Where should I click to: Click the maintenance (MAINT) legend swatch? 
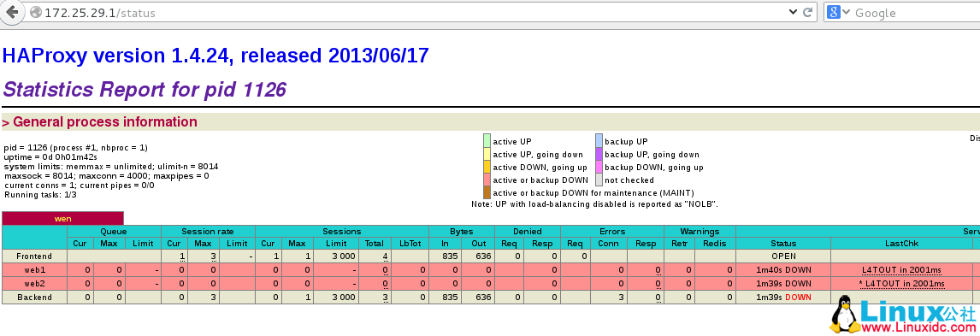click(x=487, y=192)
